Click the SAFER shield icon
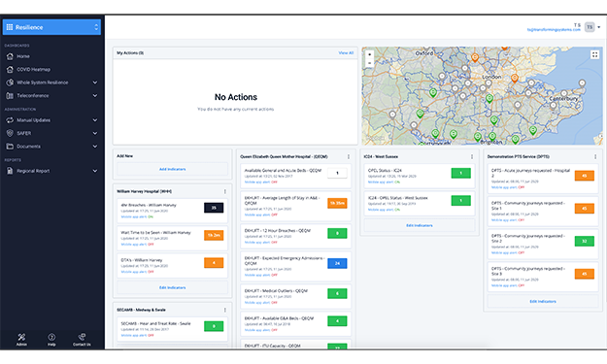607x364 pixels. 10,133
